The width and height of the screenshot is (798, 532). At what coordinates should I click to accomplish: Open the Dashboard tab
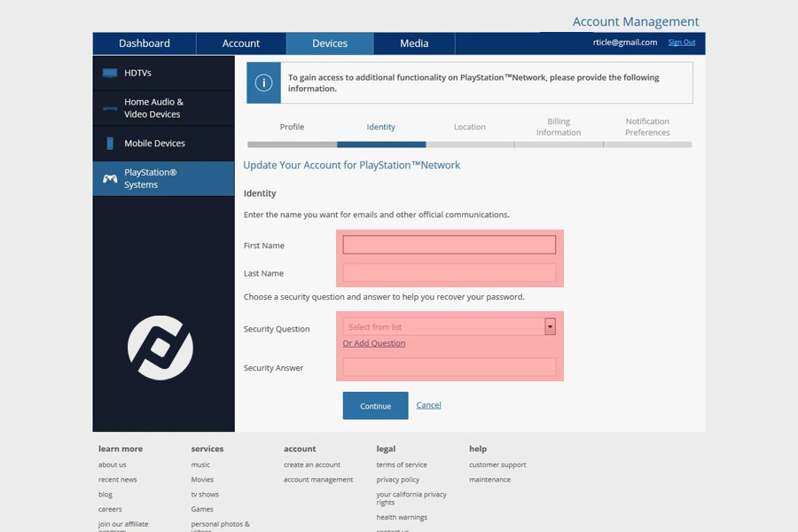(145, 43)
